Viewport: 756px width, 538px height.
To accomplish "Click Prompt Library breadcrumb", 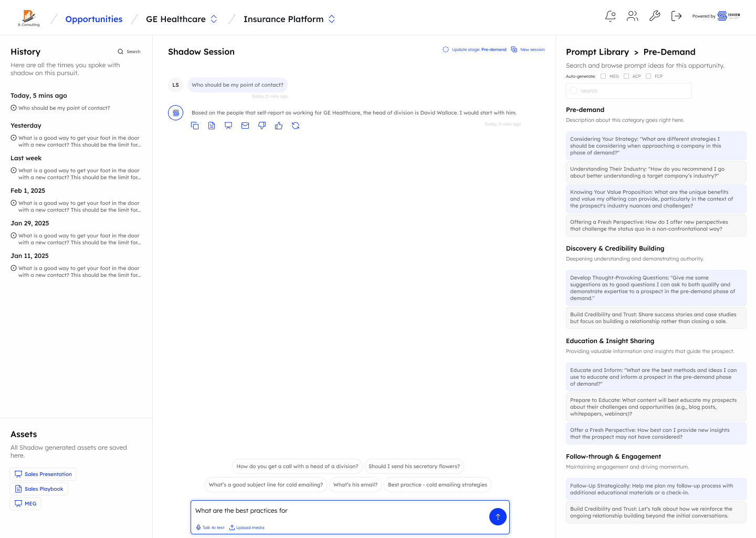I will 597,52.
